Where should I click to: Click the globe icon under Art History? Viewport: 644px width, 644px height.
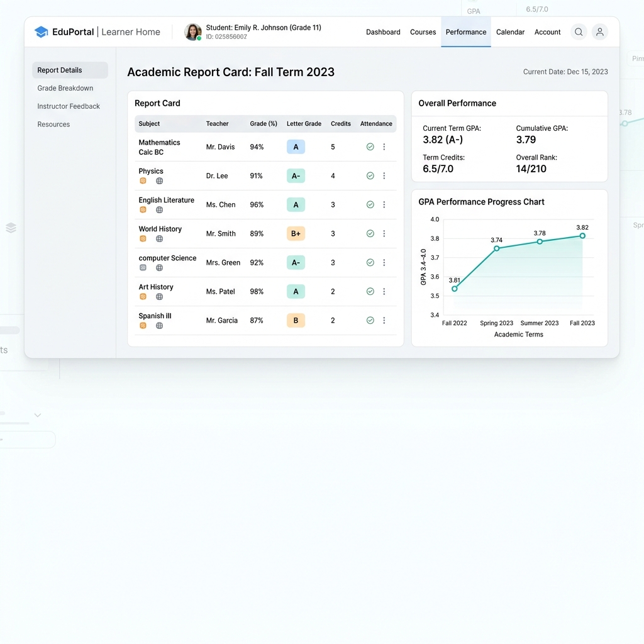(159, 297)
